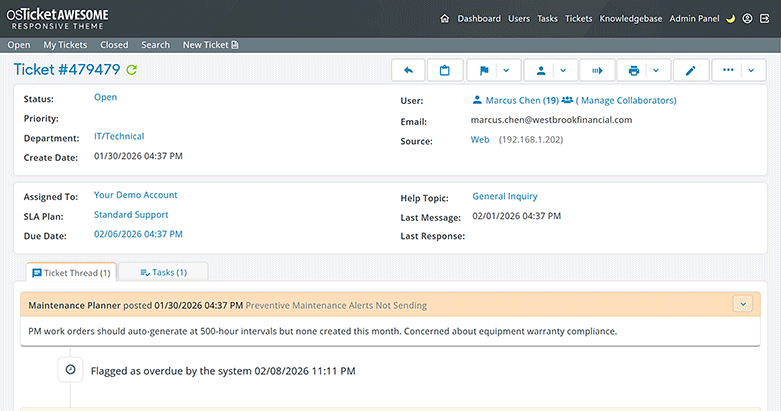Click the transfer arrow icon button
The height and width of the screenshot is (411, 781).
[598, 71]
